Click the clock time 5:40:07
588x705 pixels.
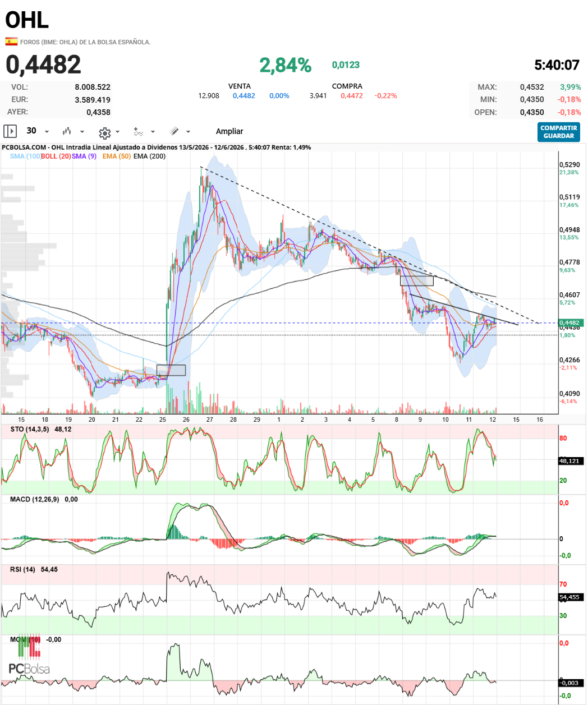coord(557,65)
